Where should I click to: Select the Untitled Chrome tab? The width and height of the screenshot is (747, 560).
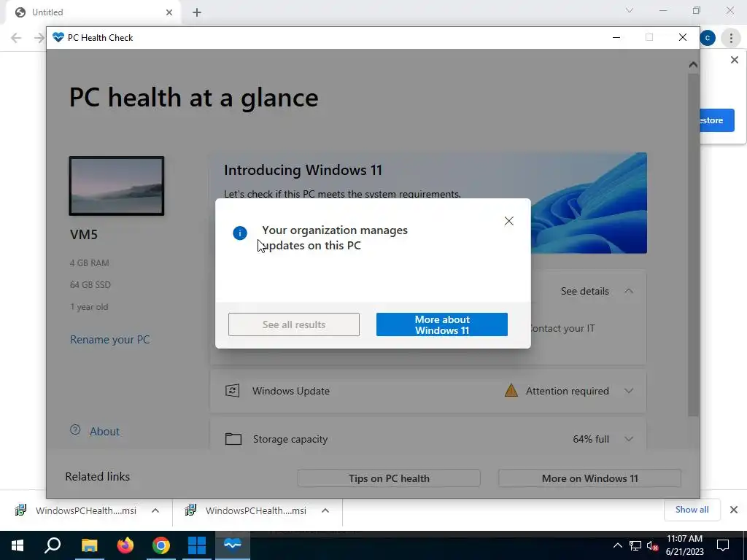click(x=93, y=12)
